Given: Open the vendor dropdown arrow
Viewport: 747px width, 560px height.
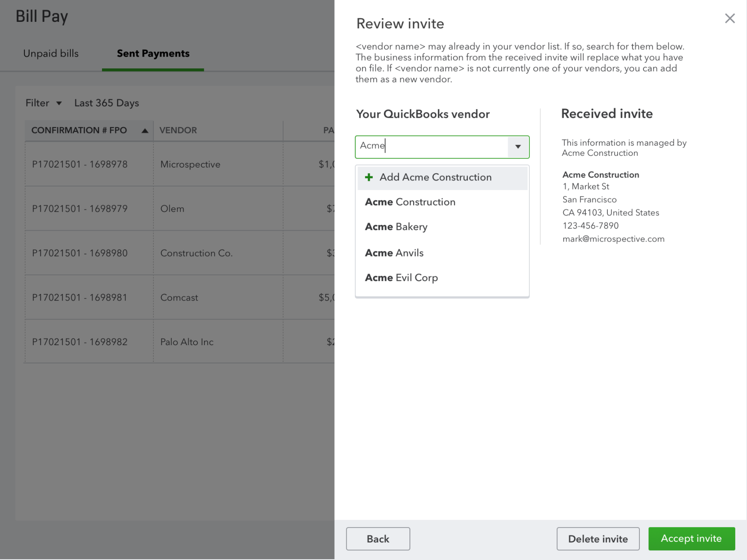Looking at the screenshot, I should pyautogui.click(x=518, y=146).
